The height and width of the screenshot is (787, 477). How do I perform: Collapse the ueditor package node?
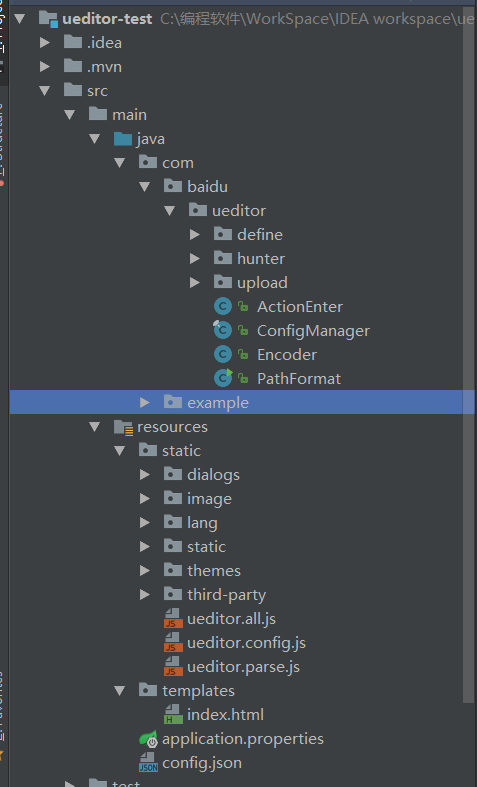[170, 211]
